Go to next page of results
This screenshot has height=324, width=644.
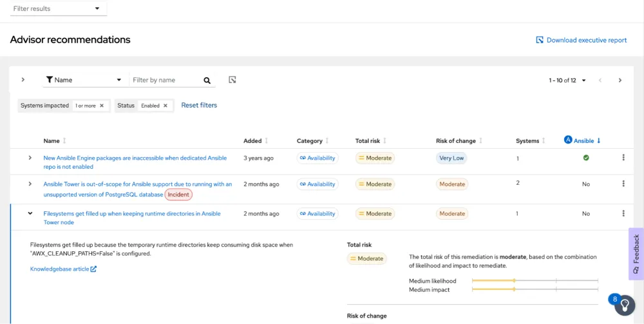coord(620,81)
